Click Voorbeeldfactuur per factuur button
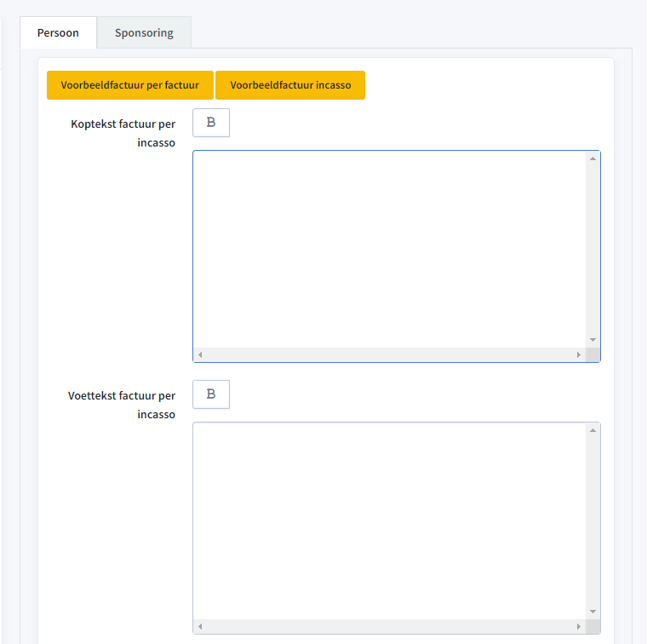The image size is (647, 644). pyautogui.click(x=130, y=85)
